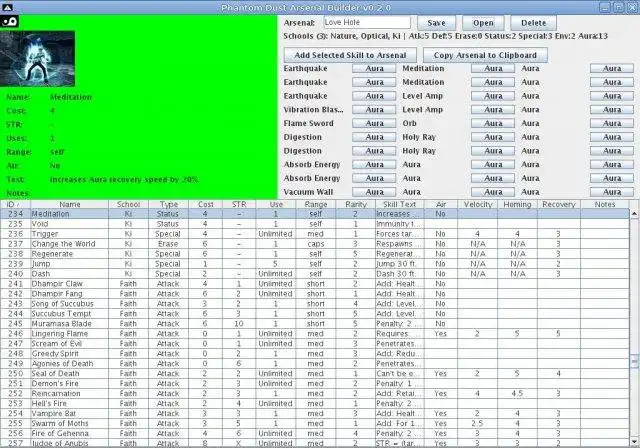This screenshot has width=640, height=448.
Task: Select the Vampire Bat row
Action: click(315, 414)
